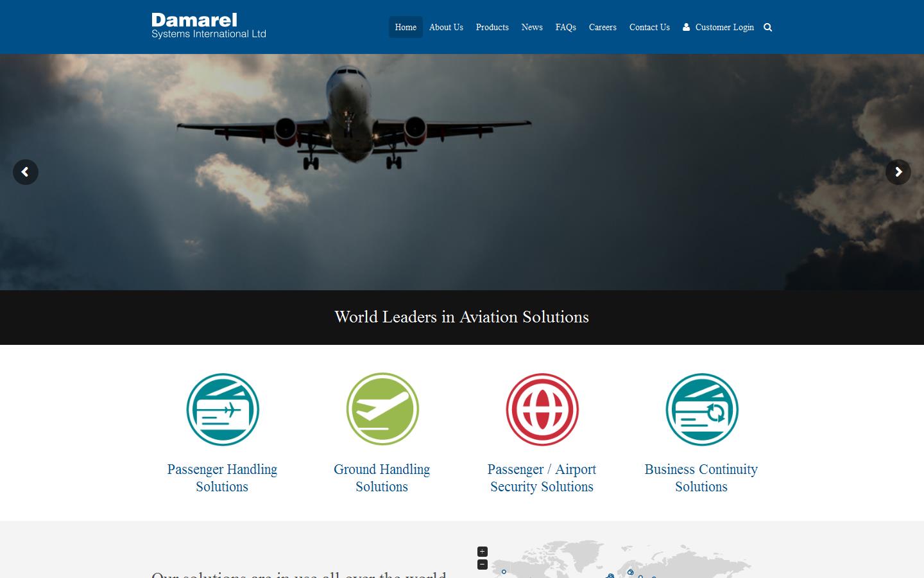Click the green Ground Handling Solutions airplane icon

[382, 409]
